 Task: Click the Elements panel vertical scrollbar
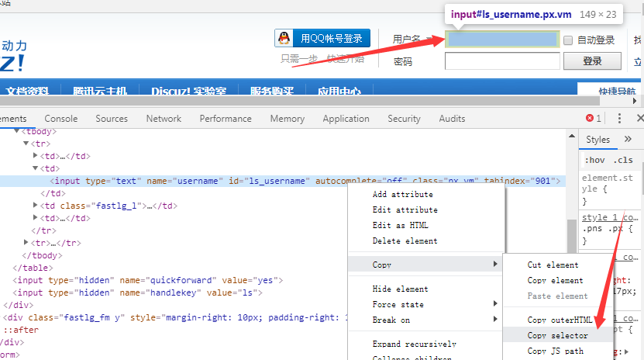pyautogui.click(x=571, y=233)
